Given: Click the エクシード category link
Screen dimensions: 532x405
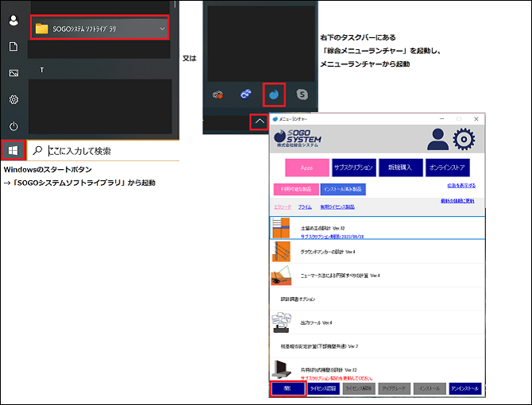Looking at the screenshot, I should 283,207.
